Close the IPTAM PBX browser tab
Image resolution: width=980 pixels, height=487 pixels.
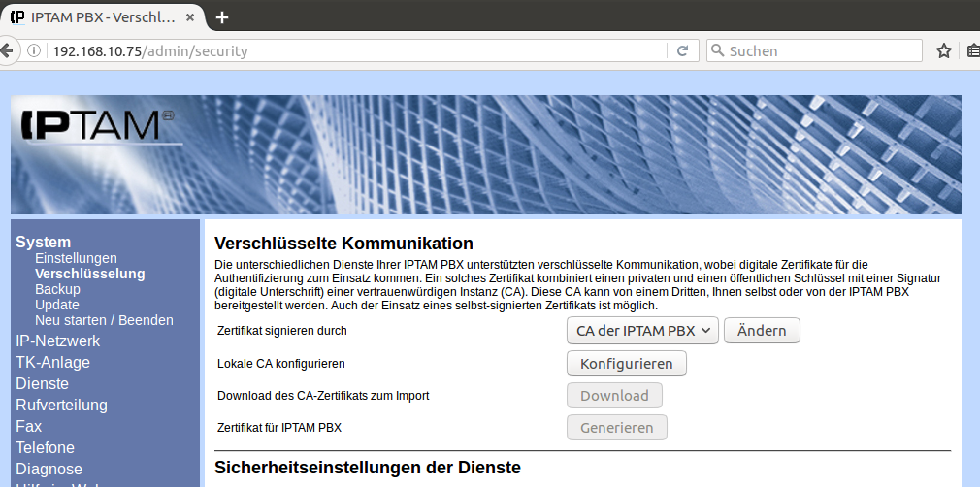tap(189, 17)
